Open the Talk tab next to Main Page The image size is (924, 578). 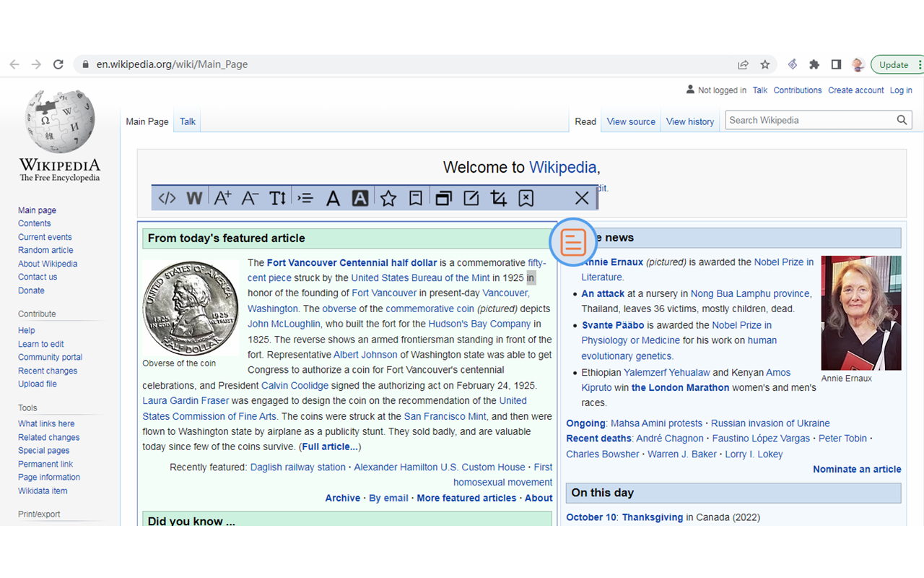click(188, 121)
